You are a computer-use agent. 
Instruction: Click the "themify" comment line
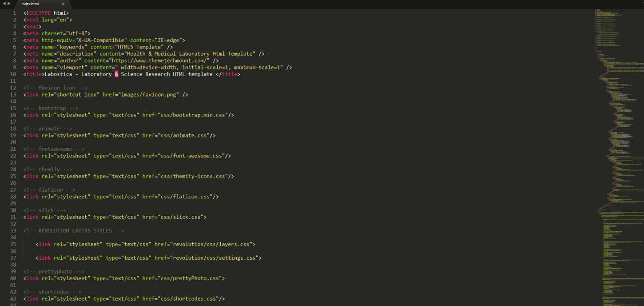coord(48,169)
